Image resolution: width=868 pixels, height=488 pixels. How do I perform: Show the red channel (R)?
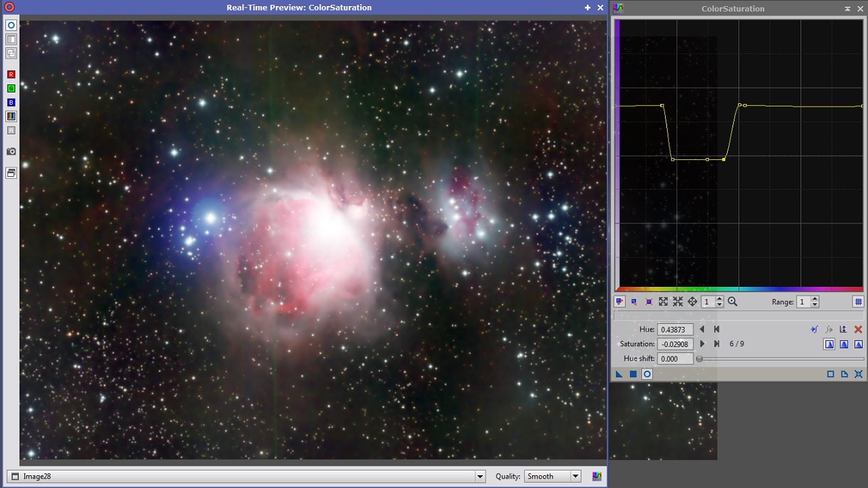coord(11,74)
